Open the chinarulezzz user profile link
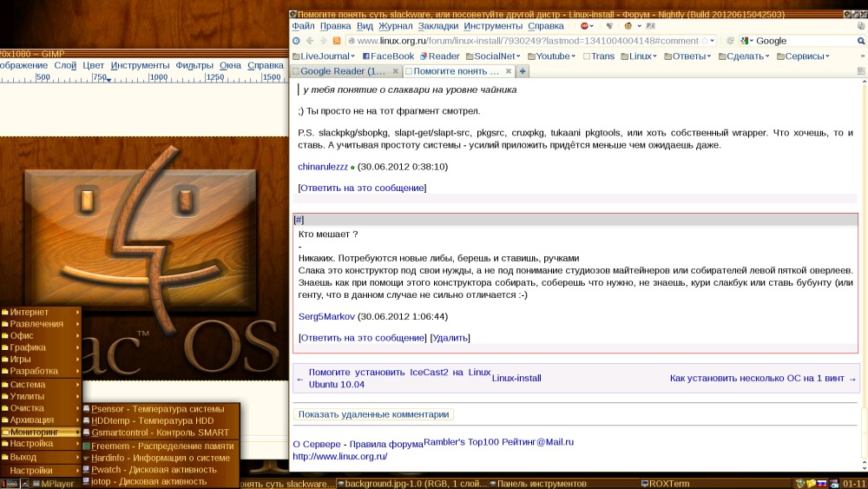The height and width of the screenshot is (489, 868). coord(323,166)
